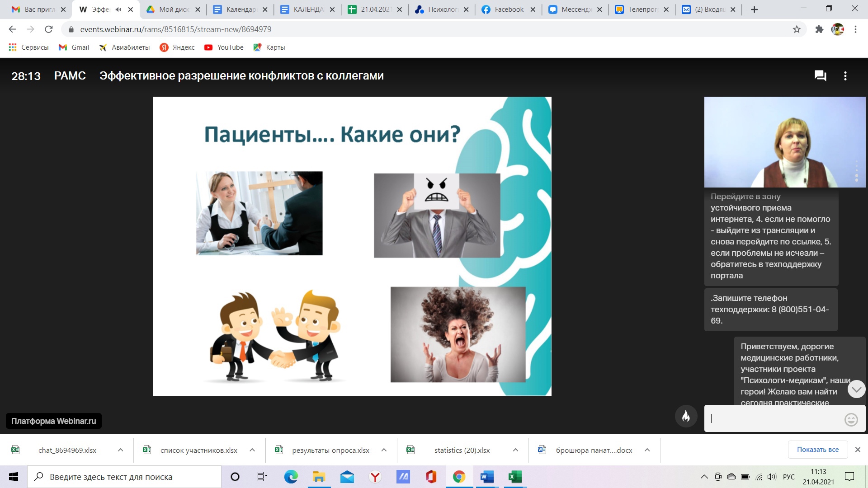Click the flame reaction icon
868x488 pixels.
[686, 416]
